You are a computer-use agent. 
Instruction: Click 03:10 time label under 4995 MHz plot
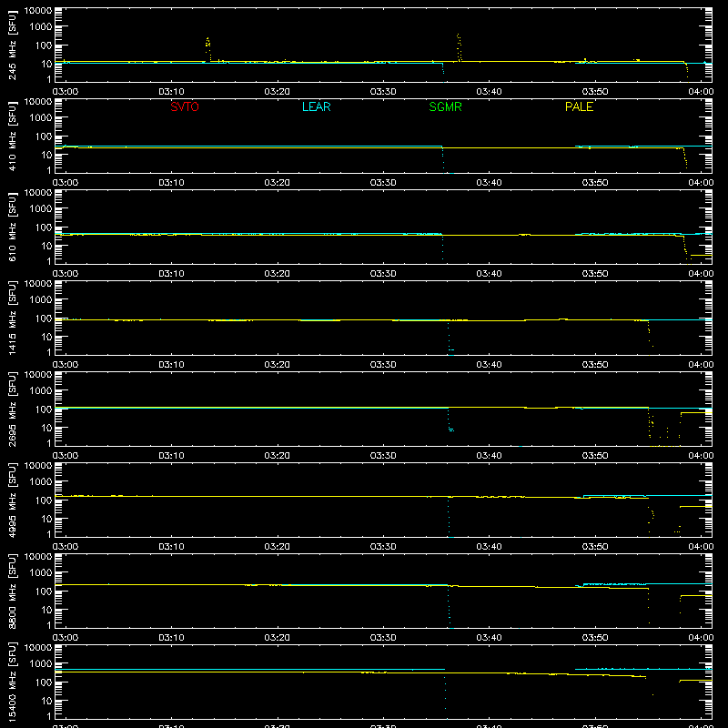tap(171, 547)
